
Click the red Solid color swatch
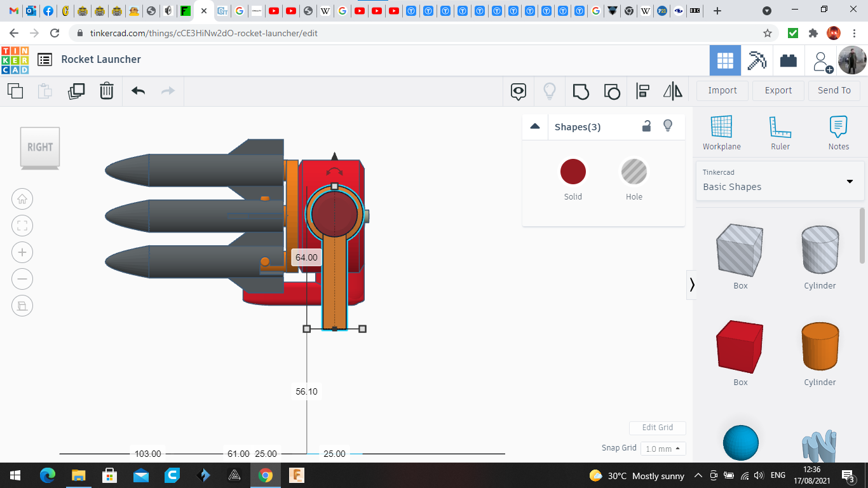pos(573,172)
